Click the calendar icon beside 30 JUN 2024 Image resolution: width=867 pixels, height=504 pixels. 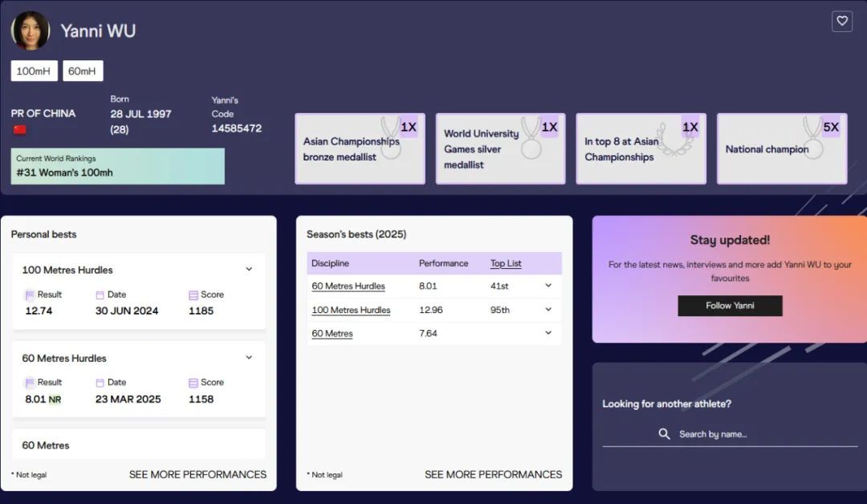click(100, 295)
